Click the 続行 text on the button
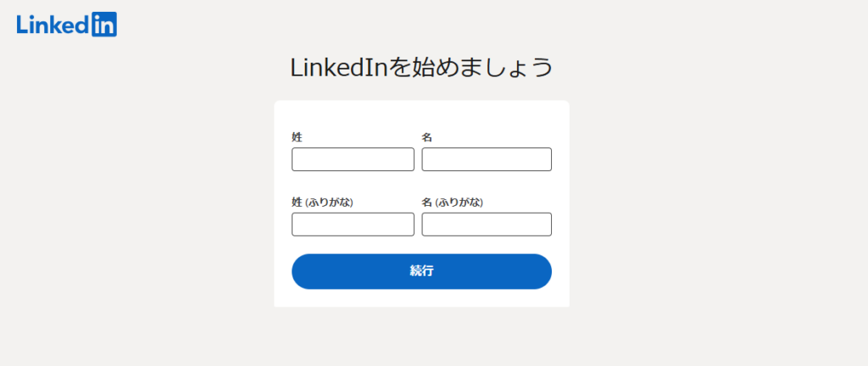 [x=421, y=271]
